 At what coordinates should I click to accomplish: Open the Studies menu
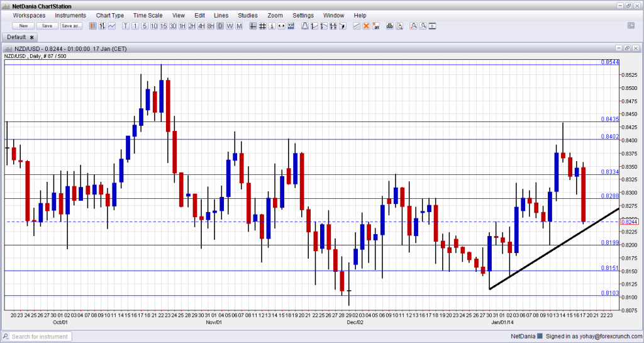248,15
